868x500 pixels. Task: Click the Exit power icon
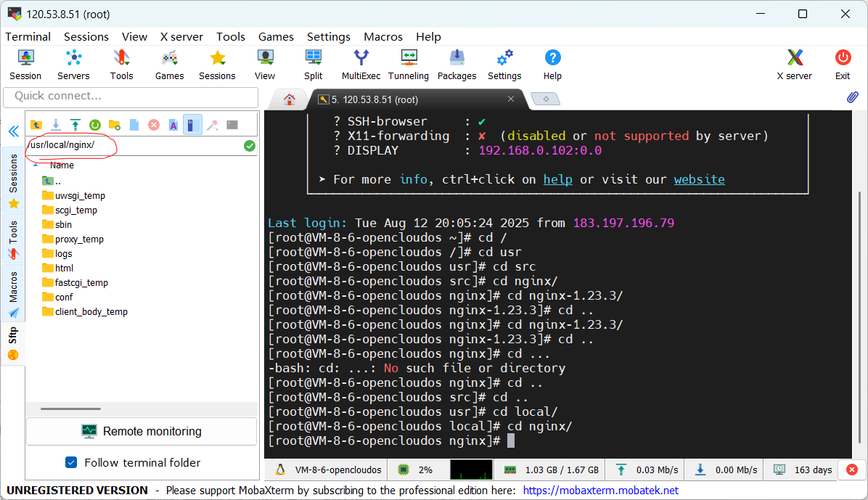pos(843,65)
